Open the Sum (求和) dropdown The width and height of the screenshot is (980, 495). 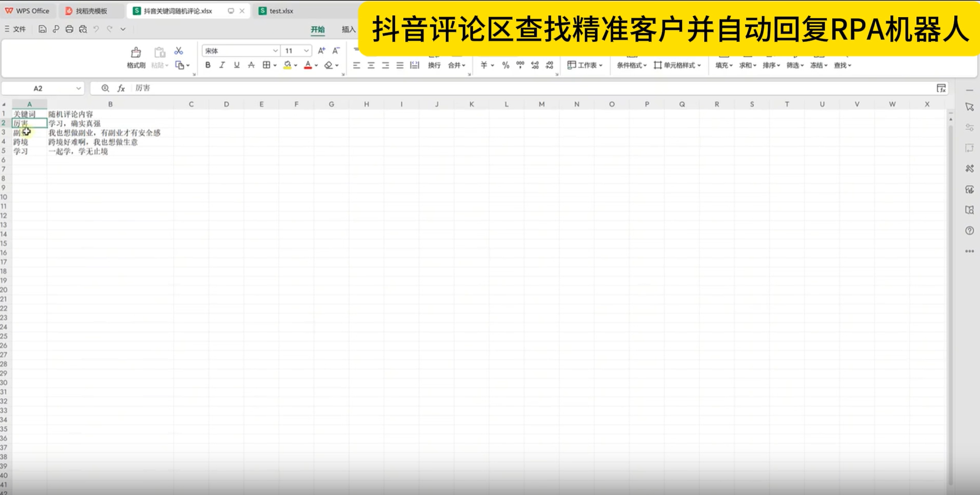[748, 65]
